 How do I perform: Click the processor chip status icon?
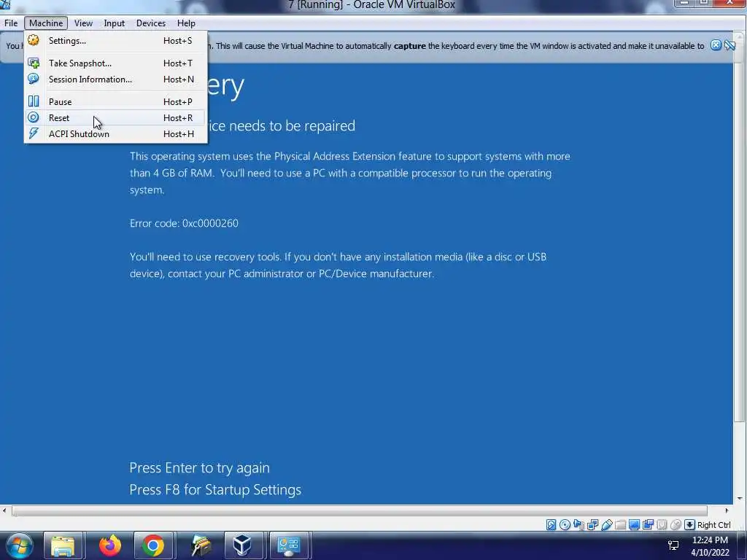tap(662, 525)
